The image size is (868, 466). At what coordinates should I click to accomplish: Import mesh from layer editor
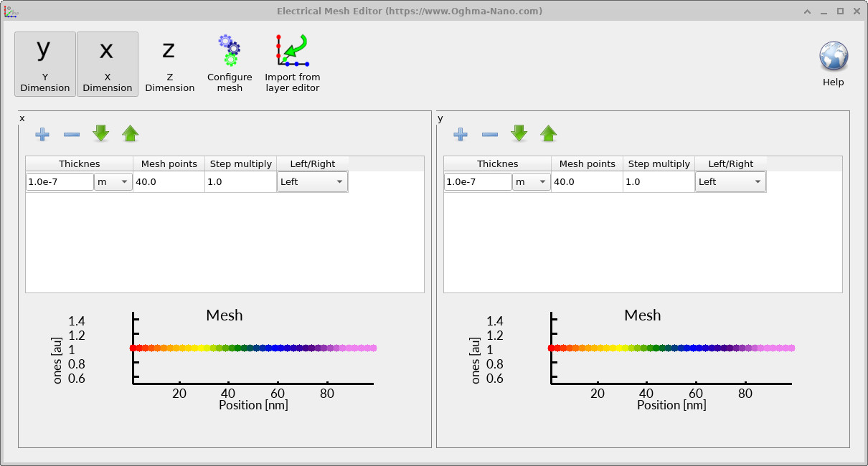[x=291, y=63]
